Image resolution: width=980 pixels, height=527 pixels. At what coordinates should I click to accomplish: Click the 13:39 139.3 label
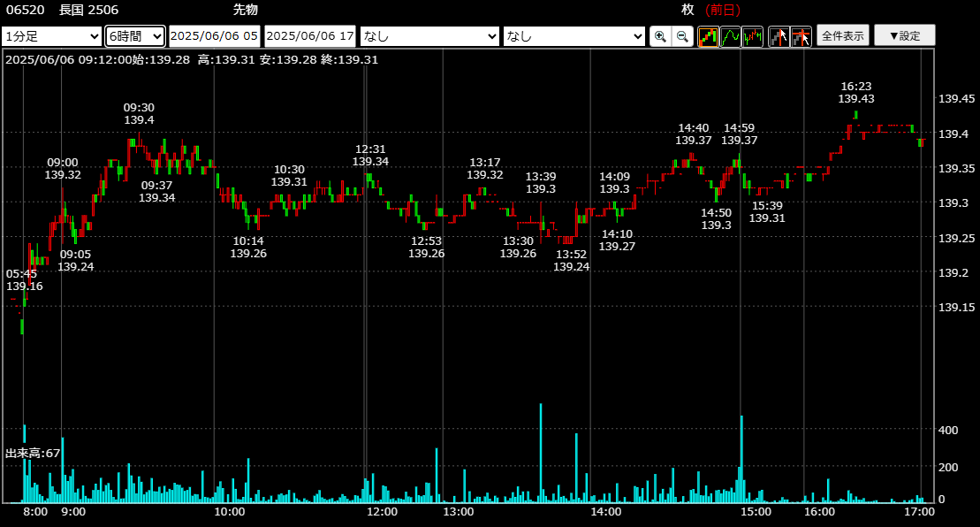[541, 182]
